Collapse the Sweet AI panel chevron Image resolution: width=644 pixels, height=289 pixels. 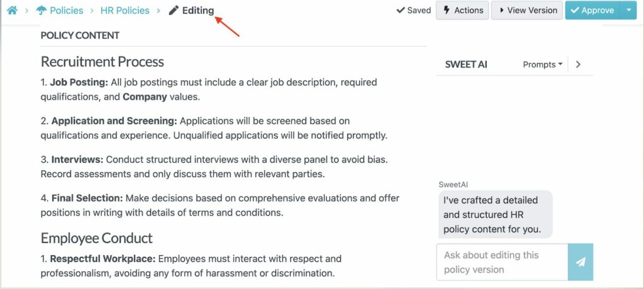coord(579,65)
